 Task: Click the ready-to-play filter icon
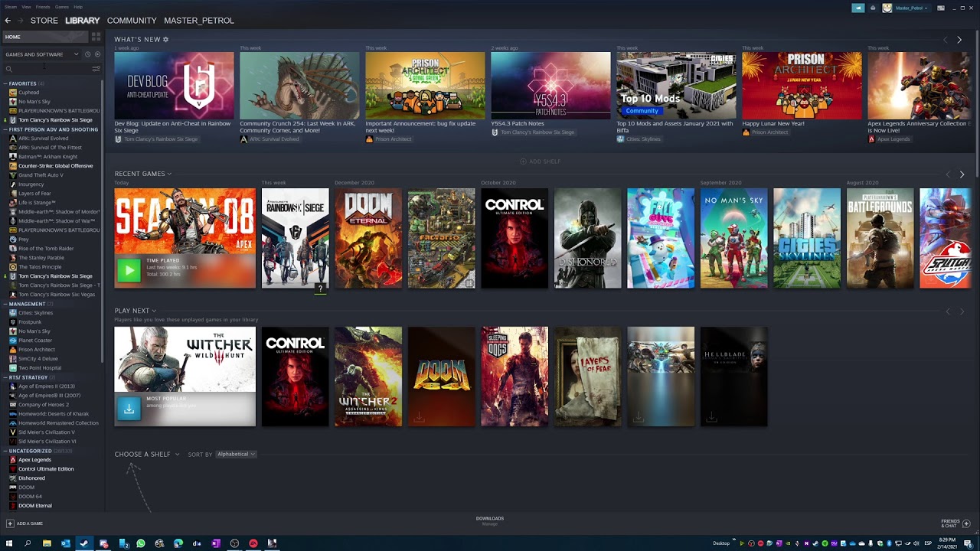point(97,54)
